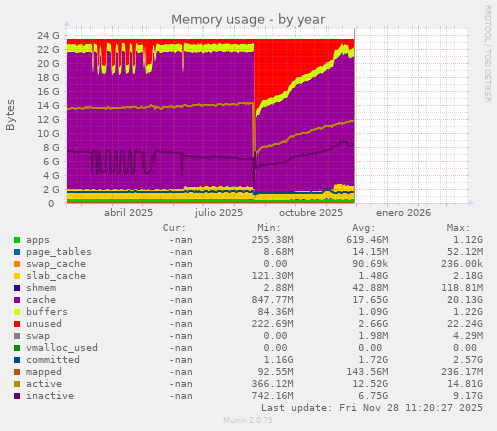Image resolution: width=497 pixels, height=431 pixels.
Task: Click the 'Max:' column header
Action: 458,228
